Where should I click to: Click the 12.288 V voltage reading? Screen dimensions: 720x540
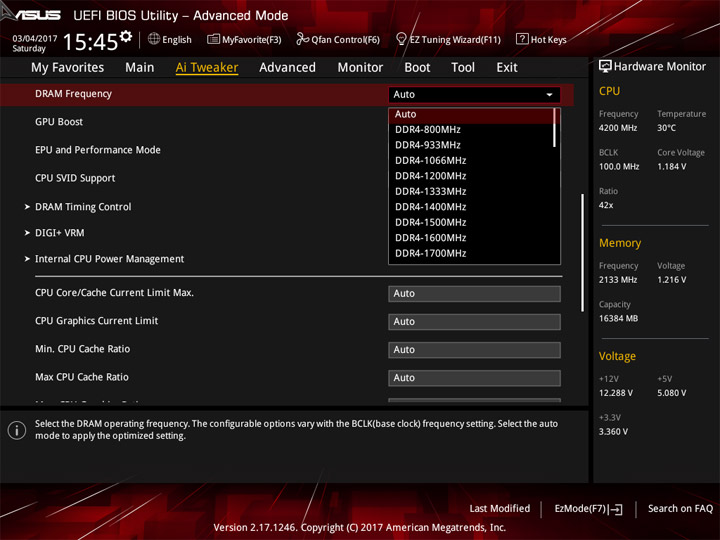[x=616, y=394]
